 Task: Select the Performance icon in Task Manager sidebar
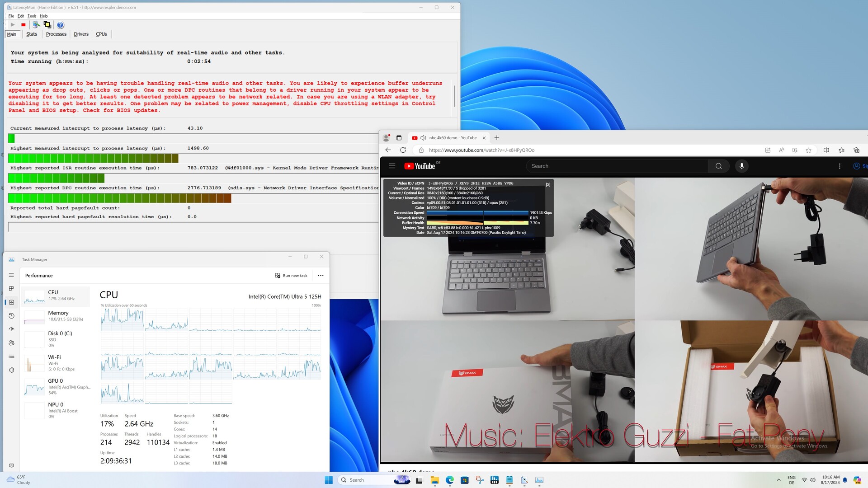pos(11,302)
